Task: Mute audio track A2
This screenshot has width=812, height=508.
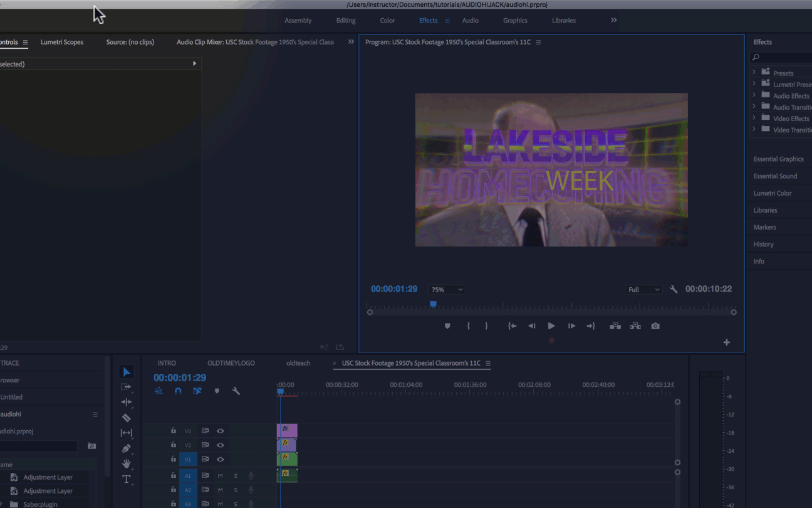Action: [220, 490]
